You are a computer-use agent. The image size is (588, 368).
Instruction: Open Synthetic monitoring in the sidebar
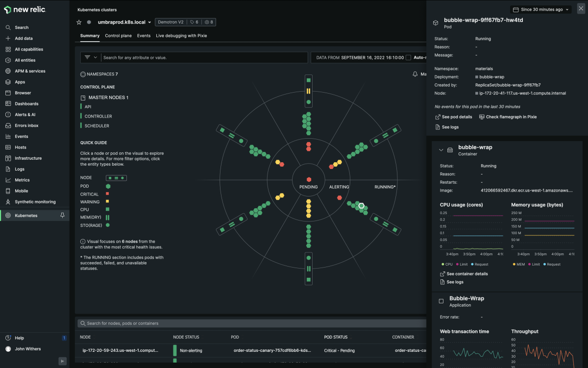tap(35, 202)
